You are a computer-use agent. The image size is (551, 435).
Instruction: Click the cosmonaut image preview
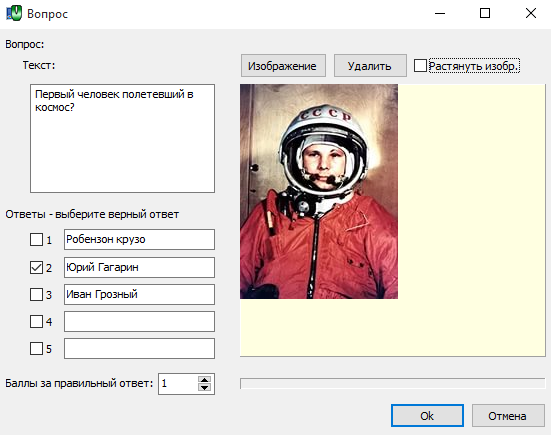[319, 191]
